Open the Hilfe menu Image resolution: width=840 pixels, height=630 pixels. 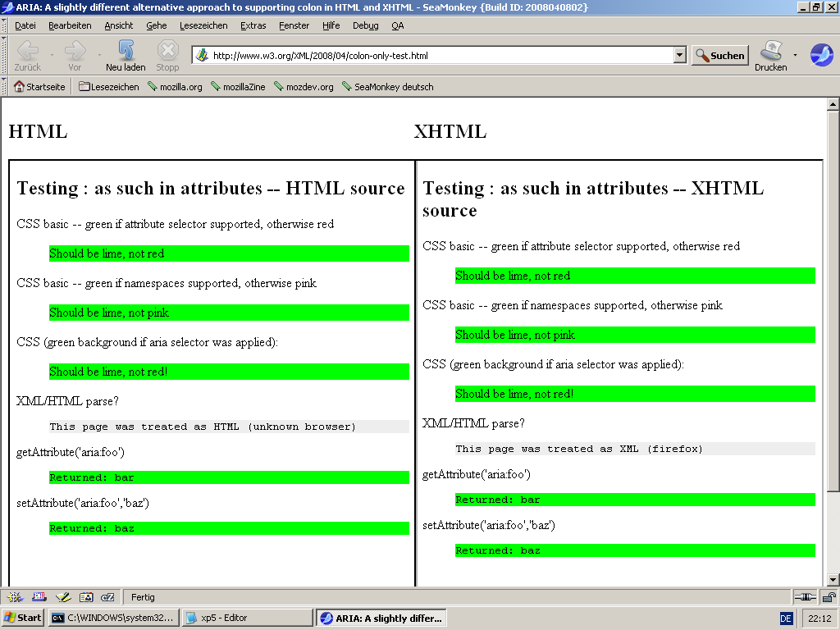tap(331, 25)
